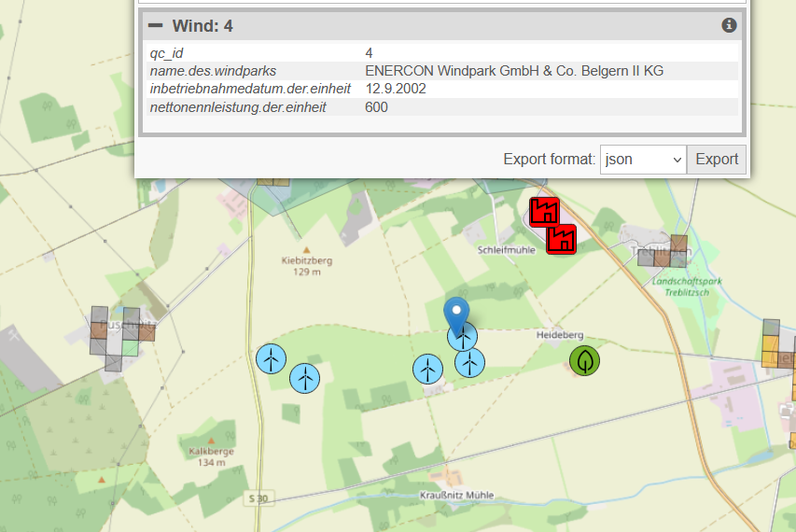Select the blue location pin marker

[456, 315]
